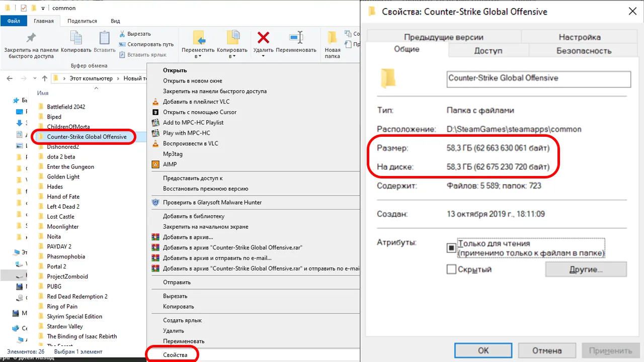
Task: Click the Вставить clipboard icon in ribbon
Action: click(x=105, y=38)
